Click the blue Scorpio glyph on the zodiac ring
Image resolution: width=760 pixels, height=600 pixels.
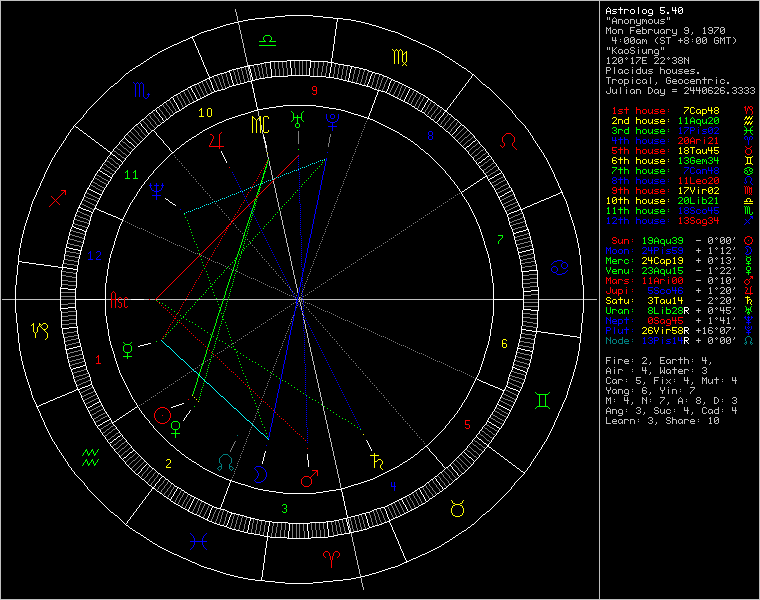click(142, 90)
